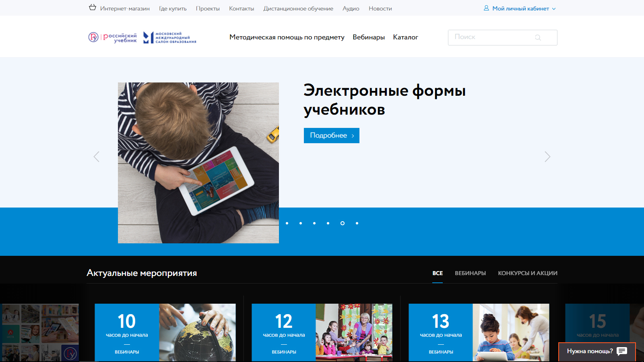Select the first carousel dot
This screenshot has height=362, width=644.
pos(287,223)
